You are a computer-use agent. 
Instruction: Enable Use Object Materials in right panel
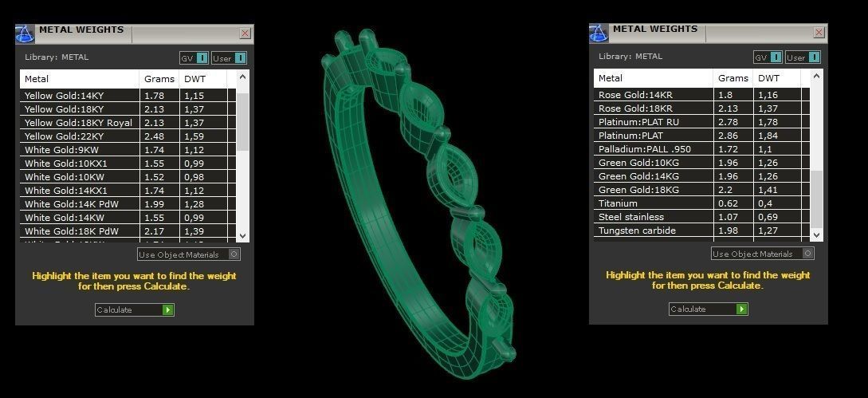pos(763,254)
